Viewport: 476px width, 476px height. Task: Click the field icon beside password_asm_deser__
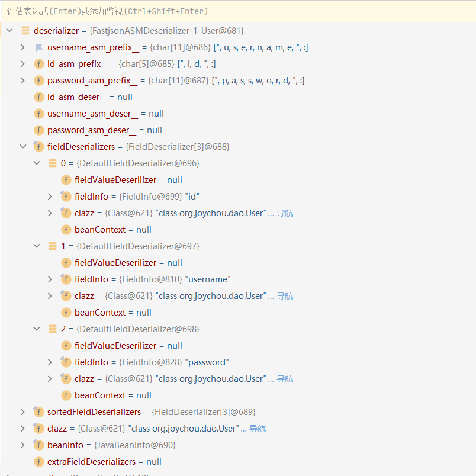point(39,130)
